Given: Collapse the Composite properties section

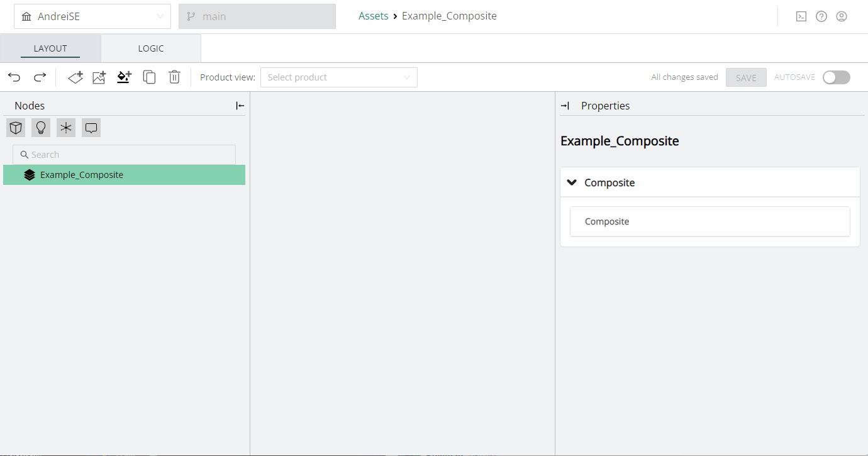Looking at the screenshot, I should [572, 182].
